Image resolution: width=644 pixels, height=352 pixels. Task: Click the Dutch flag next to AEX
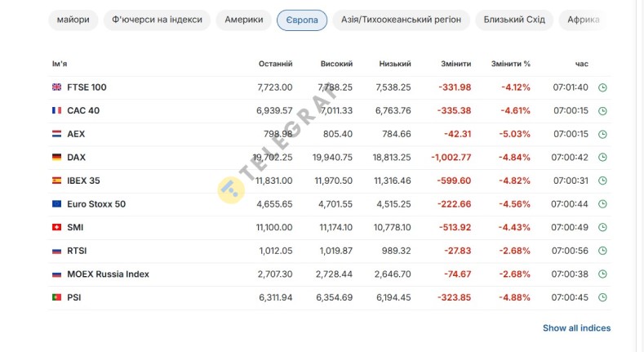coord(56,134)
